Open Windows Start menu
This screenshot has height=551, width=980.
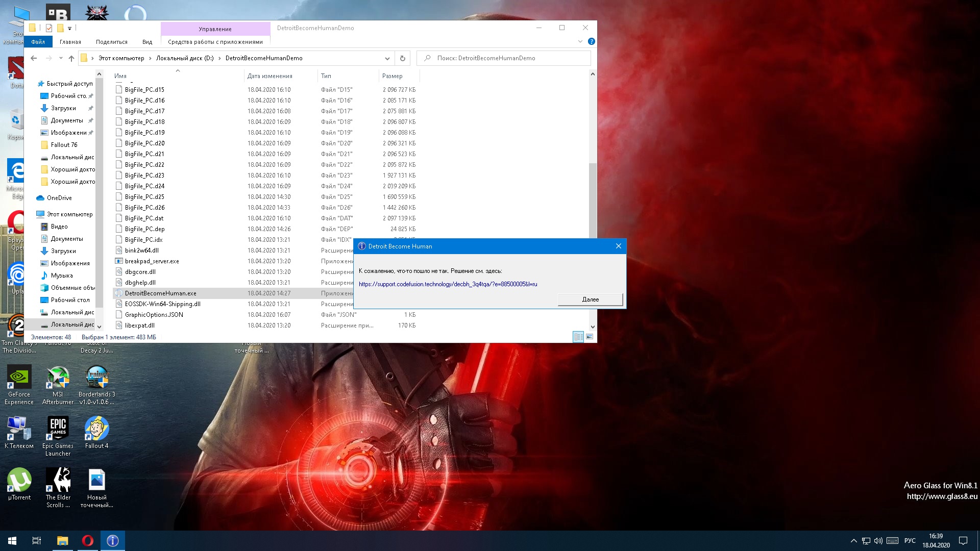click(12, 541)
